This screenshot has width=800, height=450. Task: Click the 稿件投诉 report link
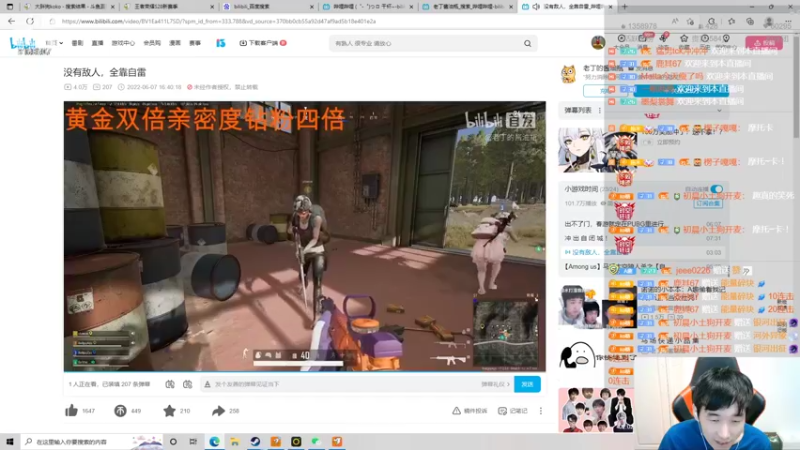click(x=469, y=410)
